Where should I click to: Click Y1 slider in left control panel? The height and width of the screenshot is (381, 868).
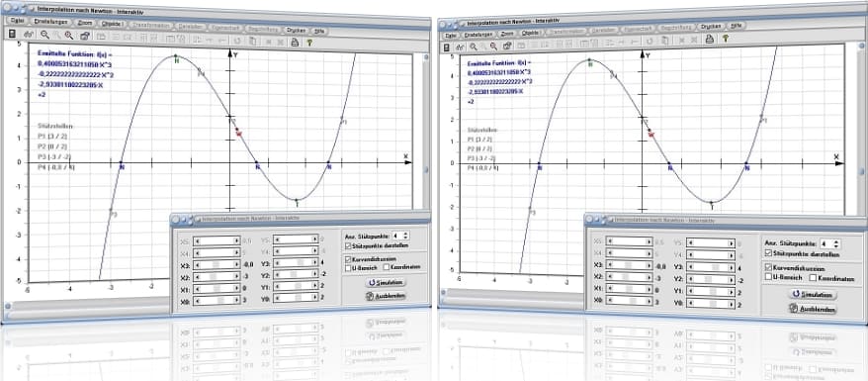point(296,286)
